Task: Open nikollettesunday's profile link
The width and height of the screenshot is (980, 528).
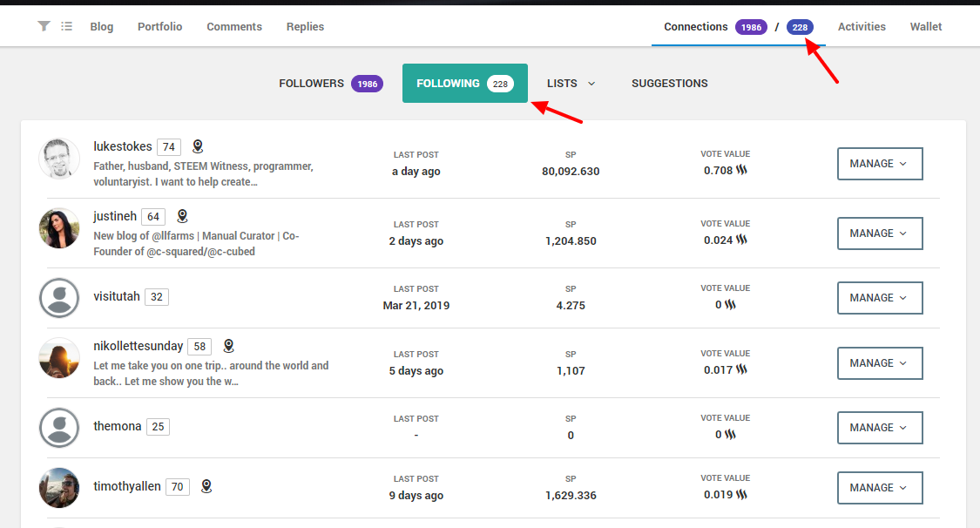Action: point(139,347)
